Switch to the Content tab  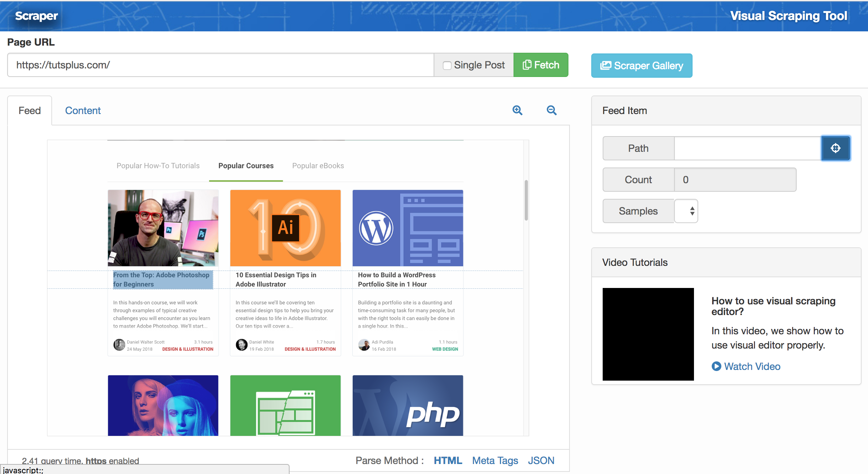click(83, 110)
